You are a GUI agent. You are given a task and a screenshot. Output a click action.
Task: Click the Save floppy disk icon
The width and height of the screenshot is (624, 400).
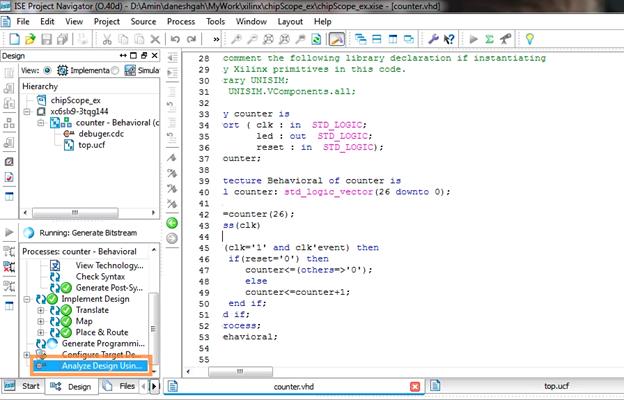pos(47,39)
